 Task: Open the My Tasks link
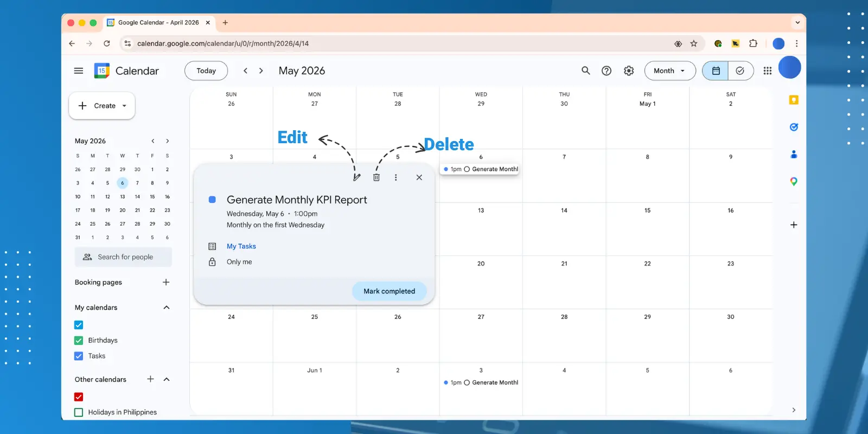(241, 246)
